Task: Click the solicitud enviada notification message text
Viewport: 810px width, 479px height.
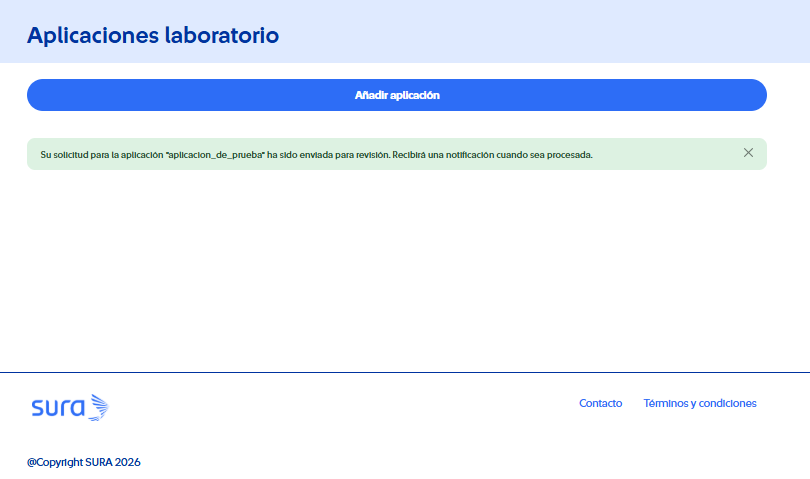Action: [x=316, y=154]
